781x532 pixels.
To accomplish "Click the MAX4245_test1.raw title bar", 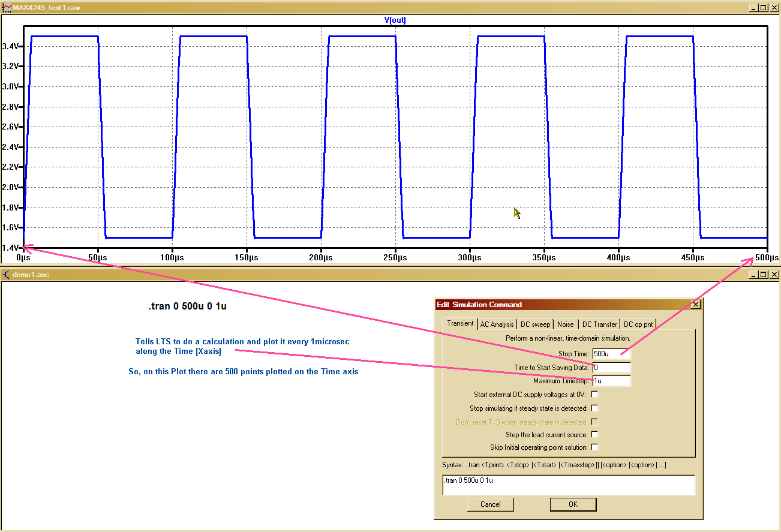I will pos(390,7).
